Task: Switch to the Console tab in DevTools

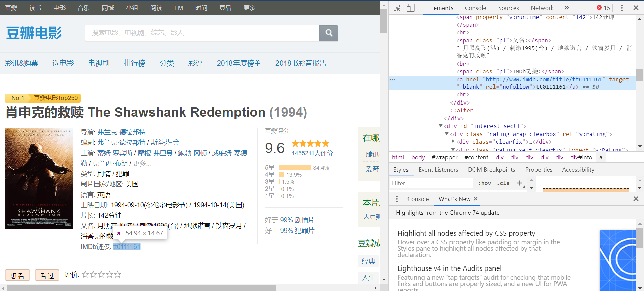Action: click(475, 8)
